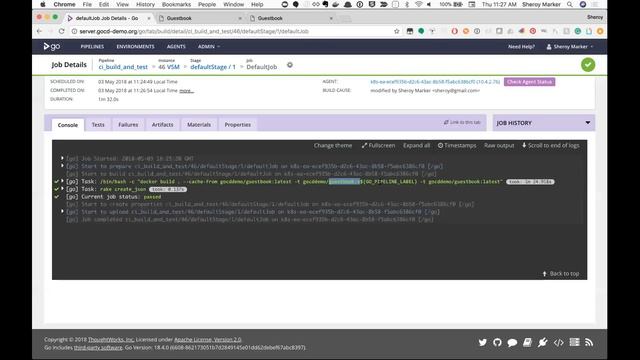640x360 pixels.
Task: Click Expand all in the console
Action: (416, 145)
